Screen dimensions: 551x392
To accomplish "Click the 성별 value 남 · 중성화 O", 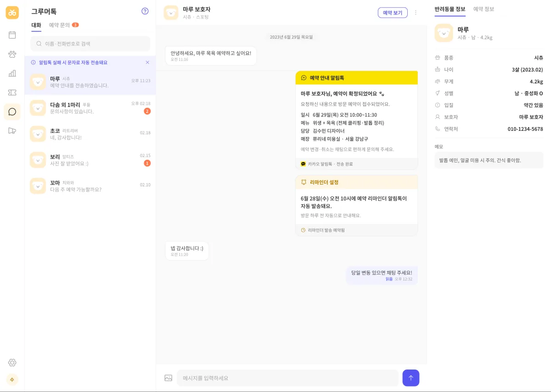I will (x=529, y=93).
